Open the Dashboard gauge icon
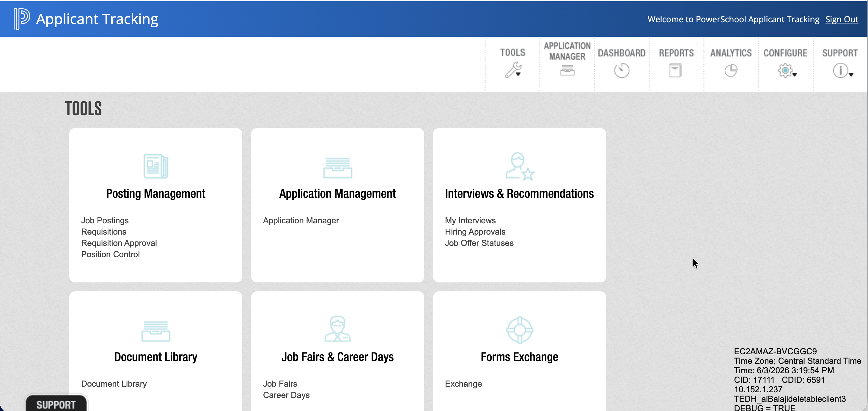This screenshot has width=868, height=411. (621, 71)
